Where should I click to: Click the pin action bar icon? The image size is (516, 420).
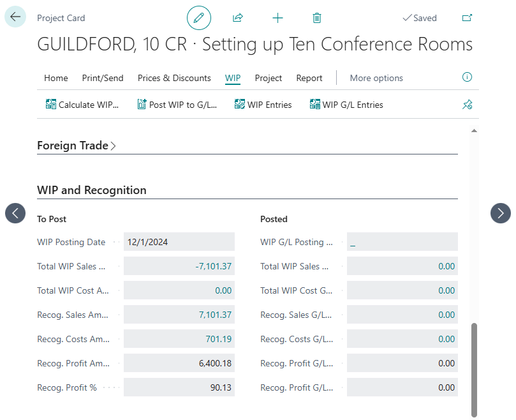[467, 105]
